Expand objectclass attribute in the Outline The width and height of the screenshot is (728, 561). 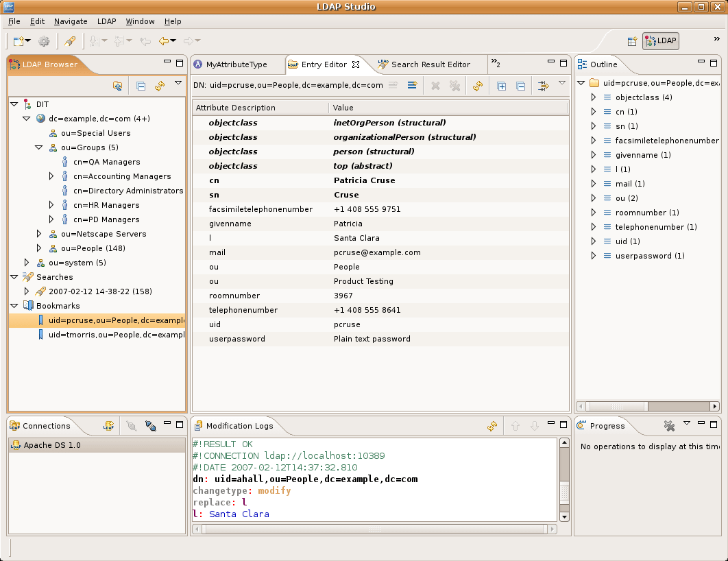(593, 97)
